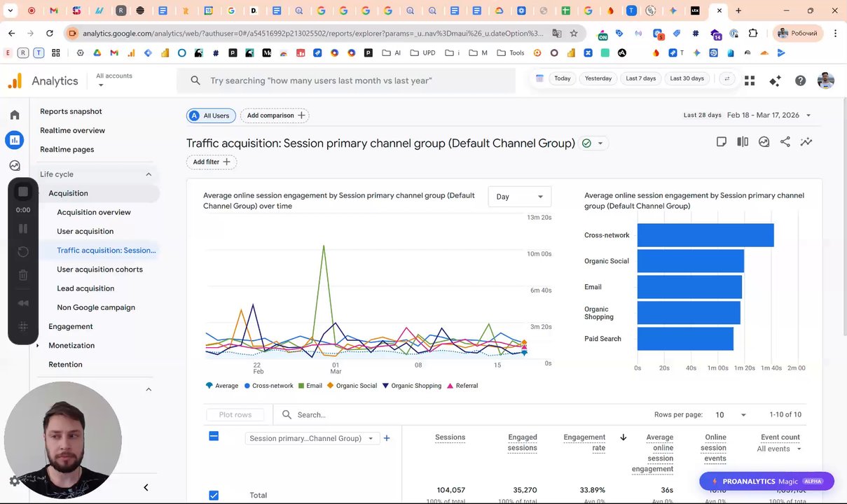The width and height of the screenshot is (847, 504).
Task: Toggle Organic Shopping series in chart legend
Action: pyautogui.click(x=412, y=386)
